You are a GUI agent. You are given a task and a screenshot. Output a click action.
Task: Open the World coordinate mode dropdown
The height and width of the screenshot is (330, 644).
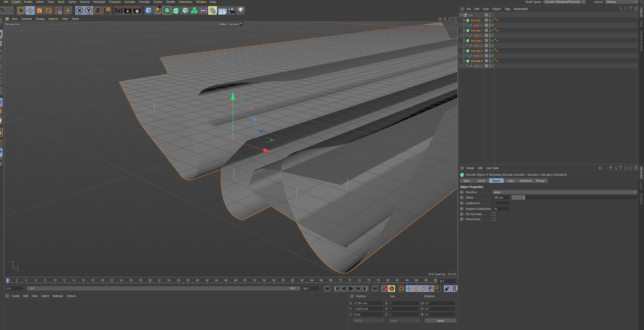[368, 321]
